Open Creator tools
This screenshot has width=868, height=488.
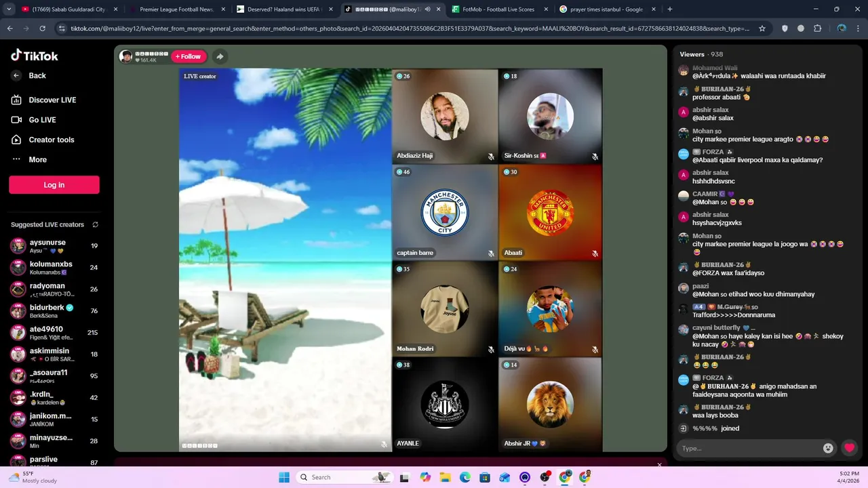click(43, 140)
